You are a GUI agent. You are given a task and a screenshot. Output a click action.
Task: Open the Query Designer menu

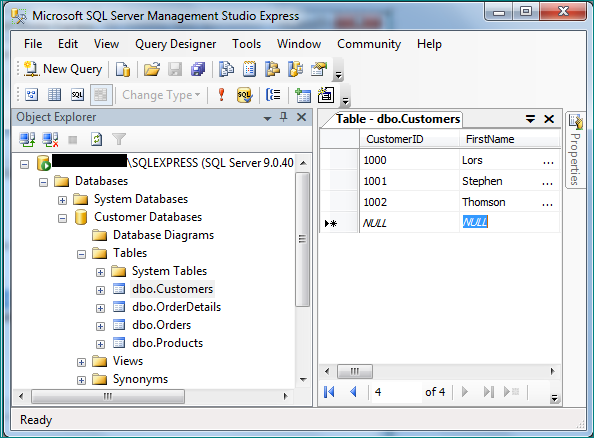pos(175,44)
